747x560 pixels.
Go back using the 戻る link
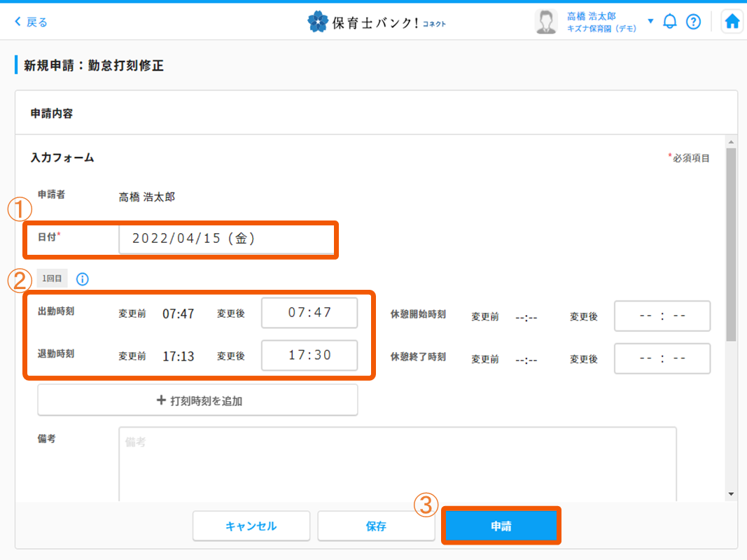pos(32,22)
